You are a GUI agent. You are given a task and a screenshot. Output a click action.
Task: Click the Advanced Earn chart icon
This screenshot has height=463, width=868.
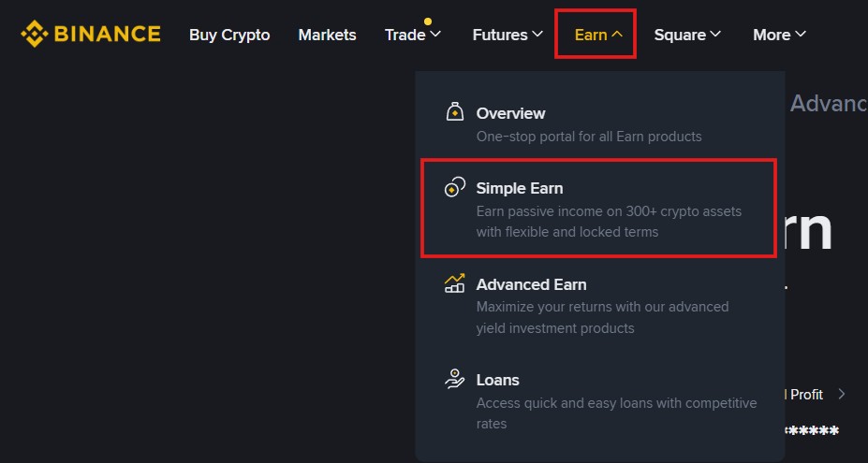click(x=454, y=284)
